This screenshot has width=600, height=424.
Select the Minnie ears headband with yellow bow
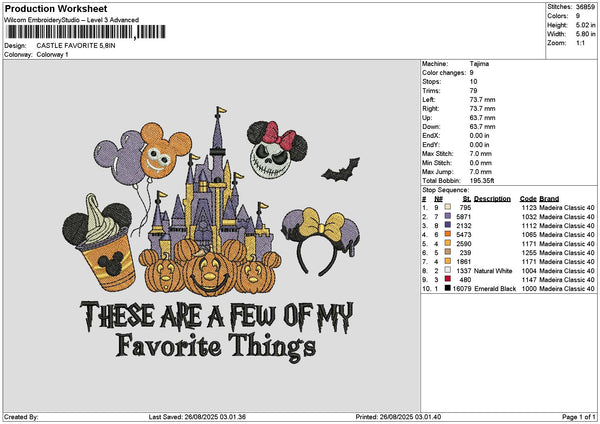pos(321,241)
